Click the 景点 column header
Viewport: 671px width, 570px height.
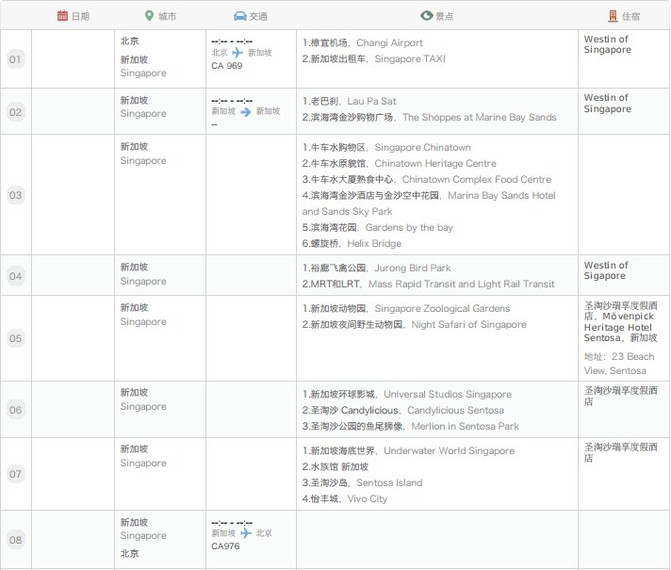[445, 16]
